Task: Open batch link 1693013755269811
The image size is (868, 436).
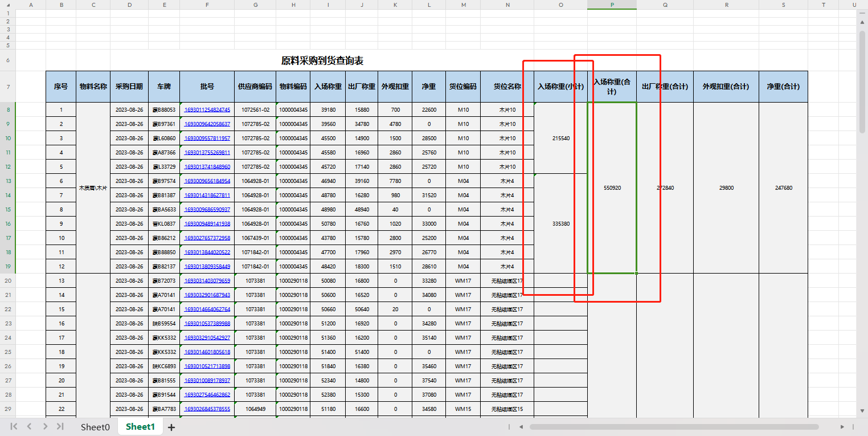Action: (207, 152)
